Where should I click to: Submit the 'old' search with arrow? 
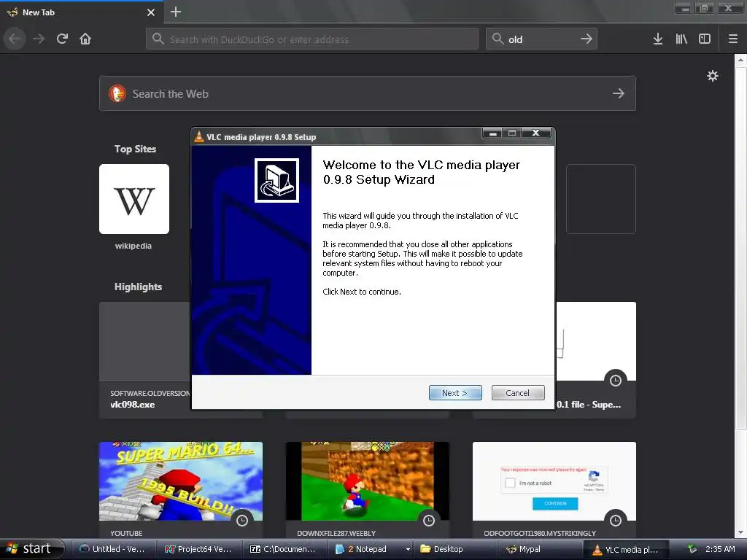(586, 39)
